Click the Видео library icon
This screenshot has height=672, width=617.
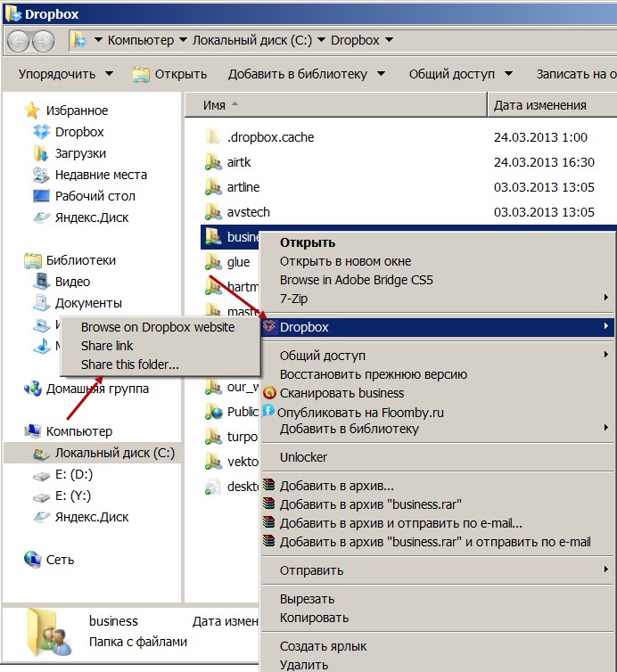coord(42,281)
